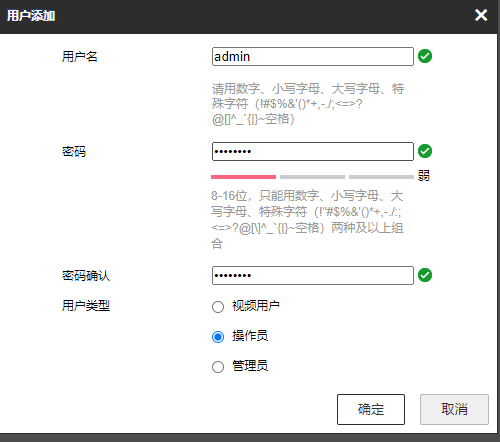Click the 视频用户 option label
Viewport: 500px width, 442px height.
click(x=256, y=306)
